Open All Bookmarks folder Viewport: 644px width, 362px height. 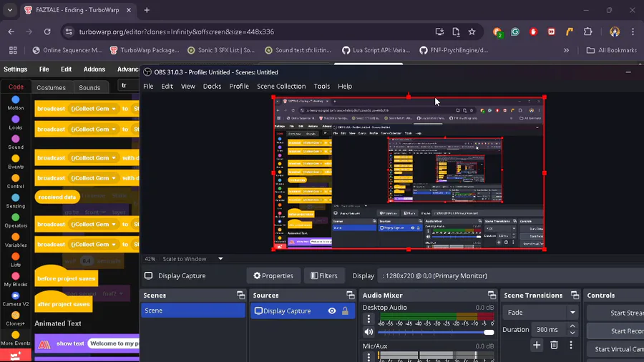click(612, 51)
